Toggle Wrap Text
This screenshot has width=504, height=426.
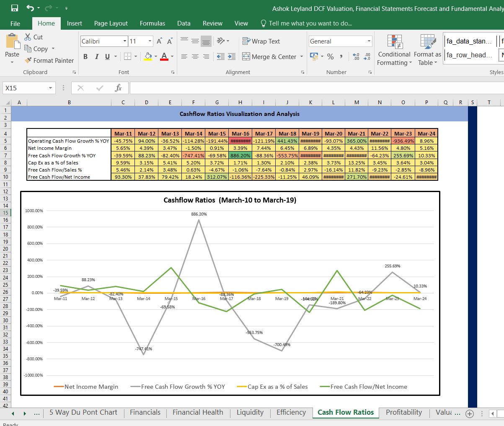tap(261, 41)
